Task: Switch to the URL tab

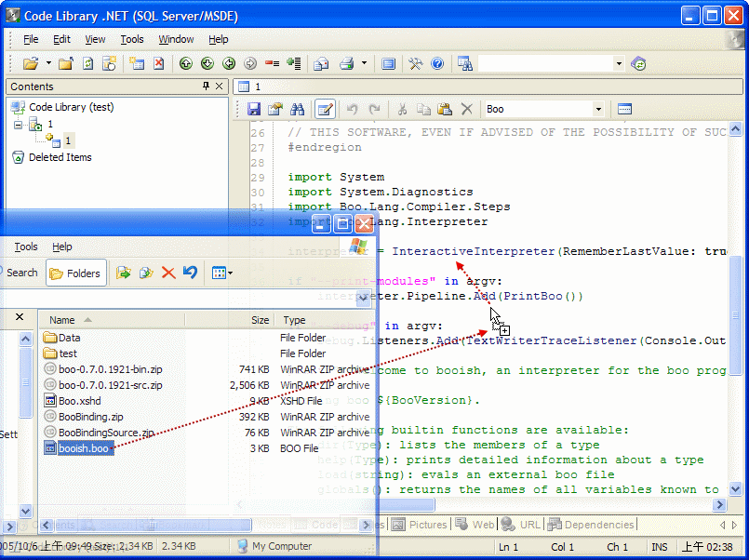Action: (521, 525)
